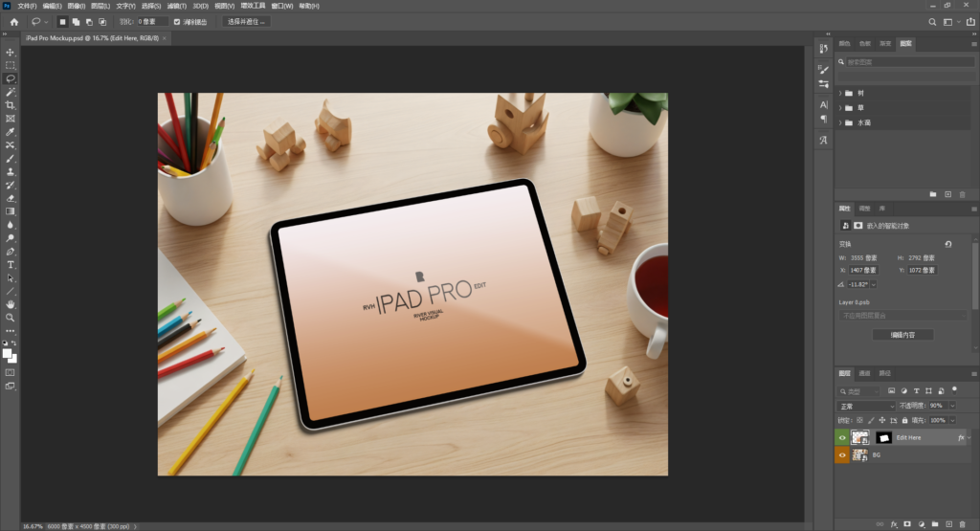Open the Share icon at top right
Viewport: 980px width, 531px height.
click(x=970, y=22)
